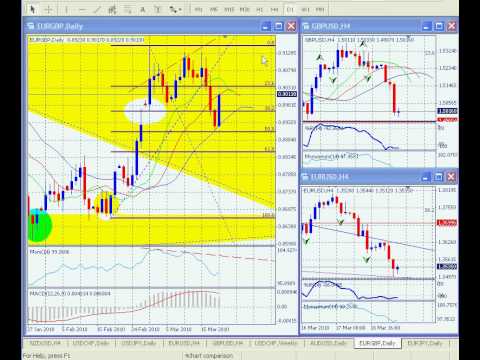Switch chart to MN monthly timeframe
Viewport: 480px width, 360px height.
pyautogui.click(x=320, y=9)
